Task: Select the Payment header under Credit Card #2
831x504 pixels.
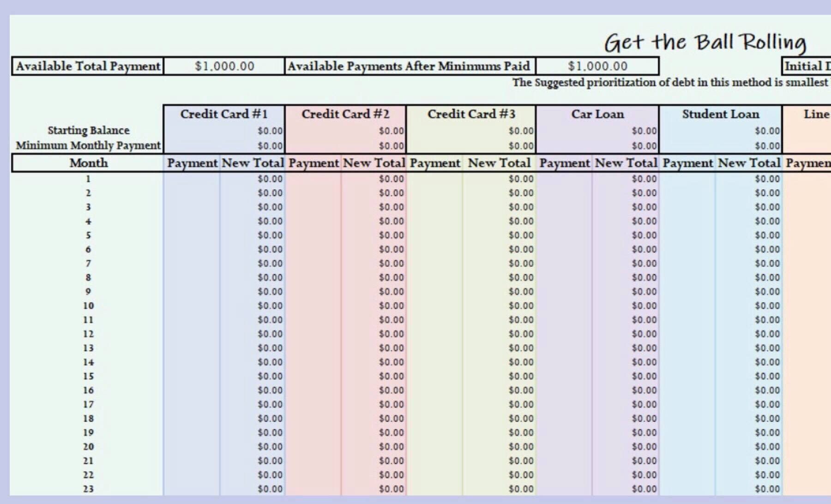Action: click(x=314, y=162)
